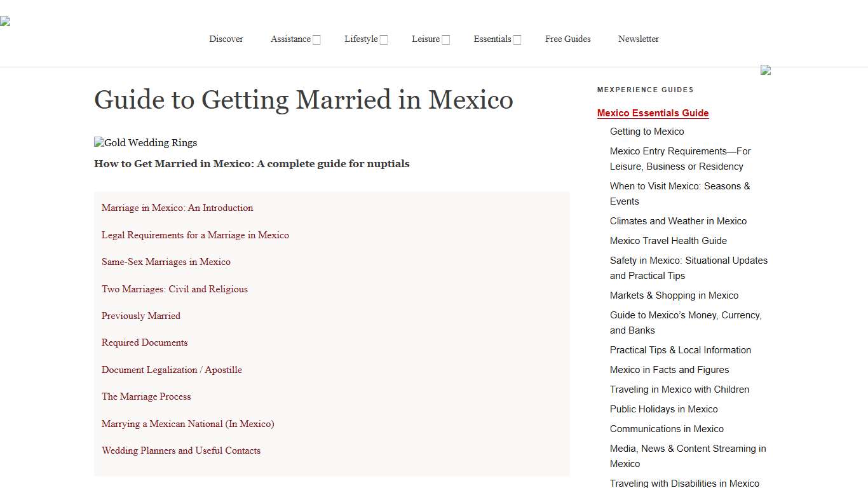Open 'Public Holidays in Mexico' sidebar link
Viewport: 868px width, 488px height.
[663, 409]
